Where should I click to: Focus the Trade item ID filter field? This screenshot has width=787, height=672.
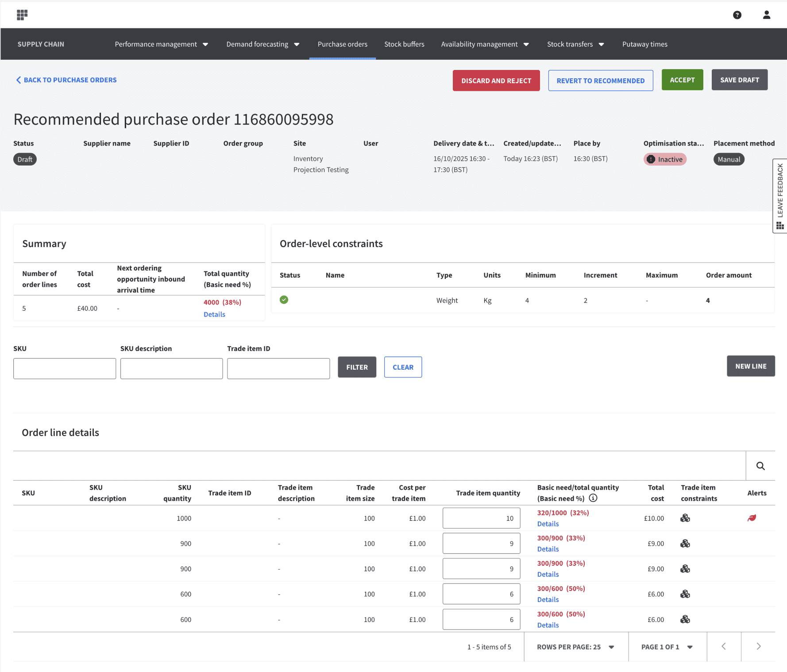278,368
